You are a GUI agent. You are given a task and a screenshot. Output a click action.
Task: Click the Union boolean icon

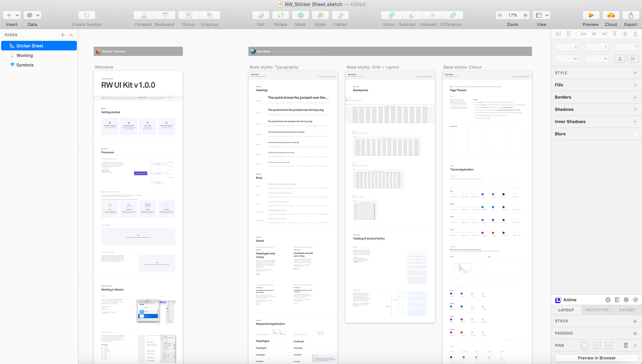click(392, 15)
